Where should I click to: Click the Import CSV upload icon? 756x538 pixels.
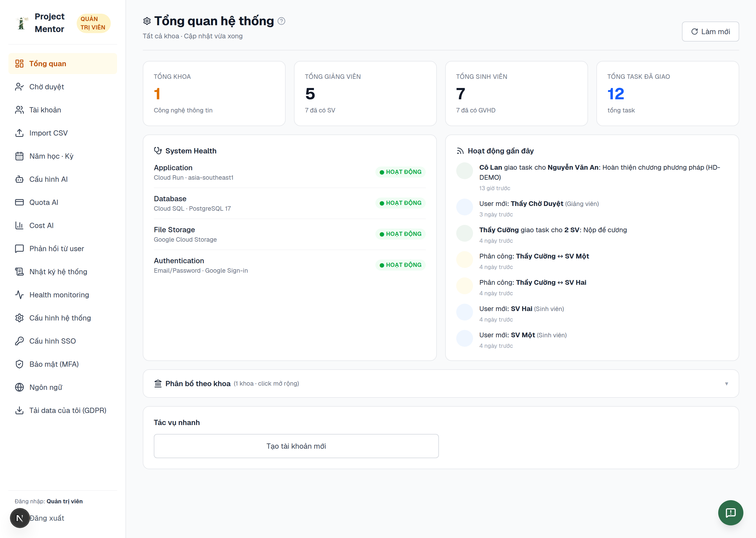[x=19, y=133]
